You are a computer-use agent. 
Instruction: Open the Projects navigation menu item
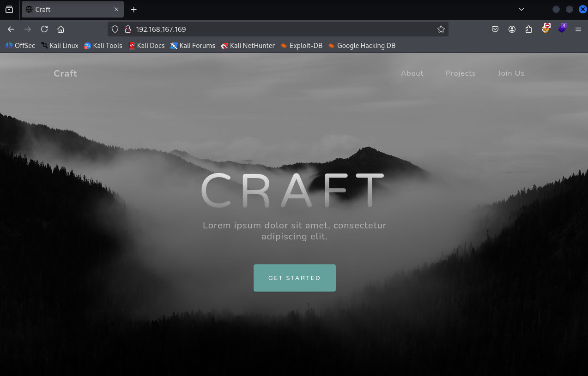pos(461,73)
